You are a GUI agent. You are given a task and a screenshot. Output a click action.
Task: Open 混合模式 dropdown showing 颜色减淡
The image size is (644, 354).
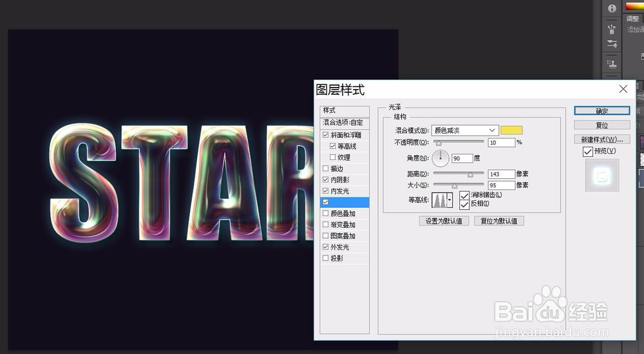coord(465,130)
